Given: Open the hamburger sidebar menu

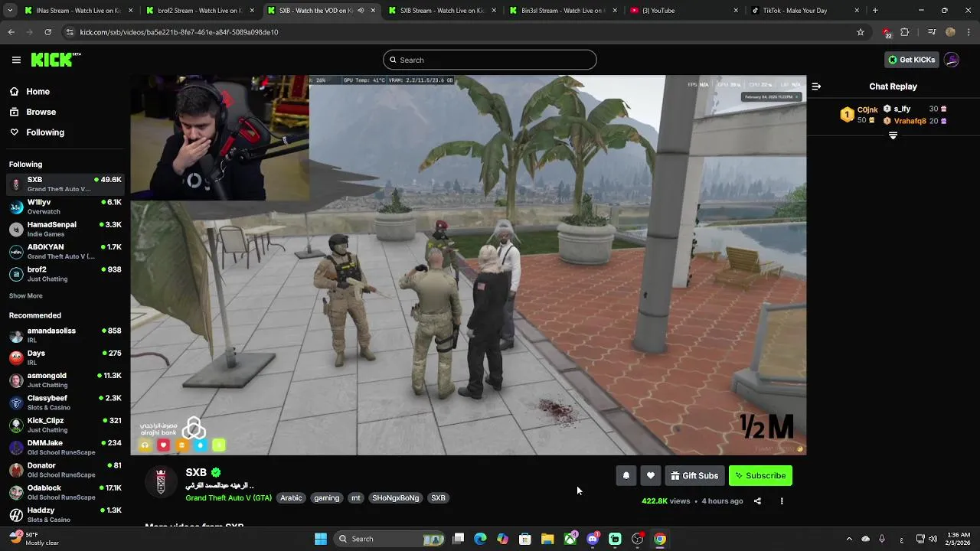Looking at the screenshot, I should point(16,60).
